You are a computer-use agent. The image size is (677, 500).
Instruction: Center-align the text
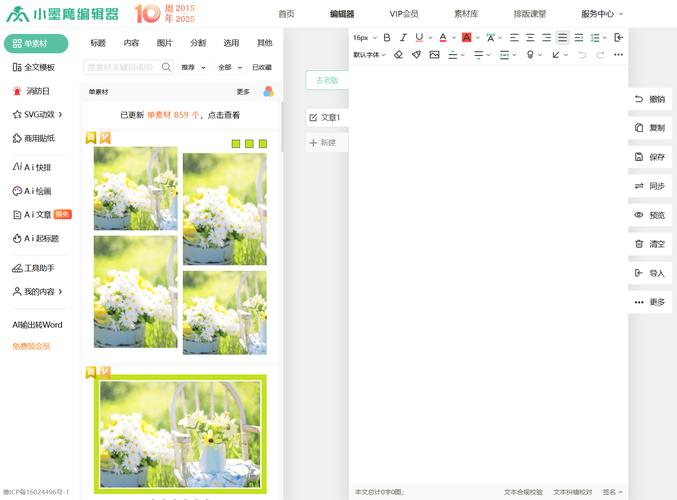[x=530, y=38]
